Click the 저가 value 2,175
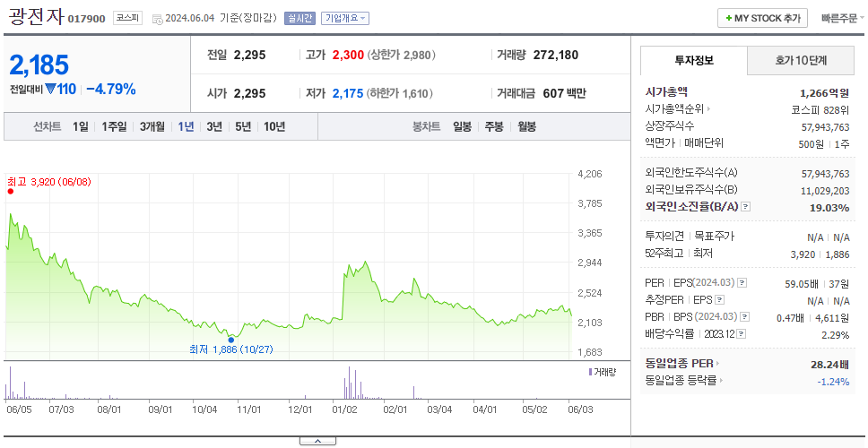Screen dimensions: 868x448 (348, 93)
